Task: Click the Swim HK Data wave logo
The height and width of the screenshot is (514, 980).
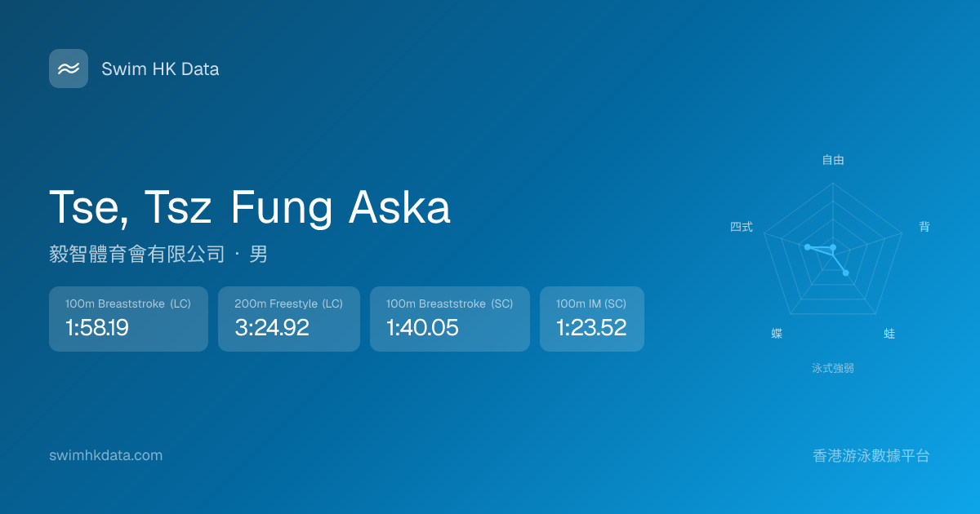Action: pos(69,69)
